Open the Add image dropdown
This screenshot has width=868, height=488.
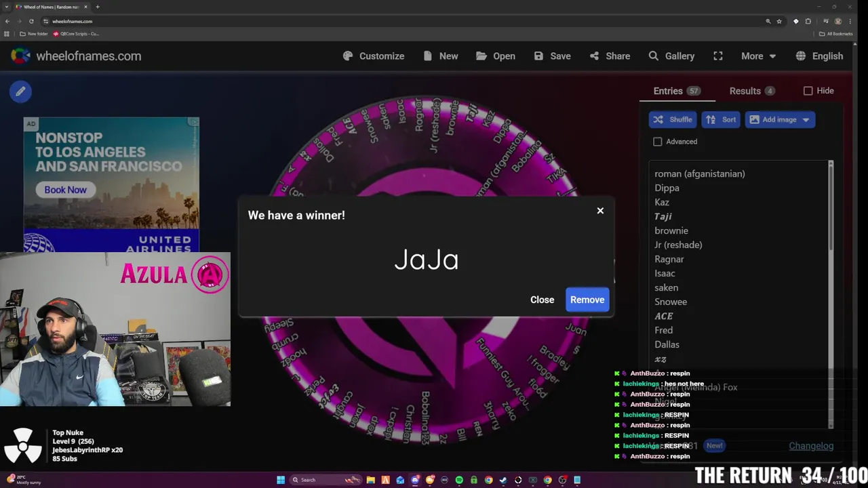(x=780, y=120)
